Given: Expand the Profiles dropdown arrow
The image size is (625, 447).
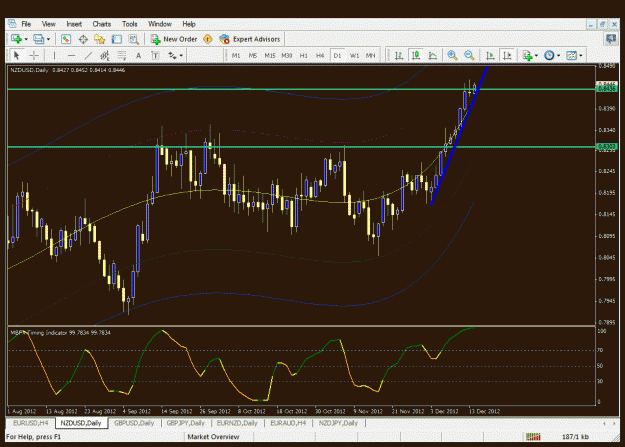Looking at the screenshot, I should (x=48, y=39).
